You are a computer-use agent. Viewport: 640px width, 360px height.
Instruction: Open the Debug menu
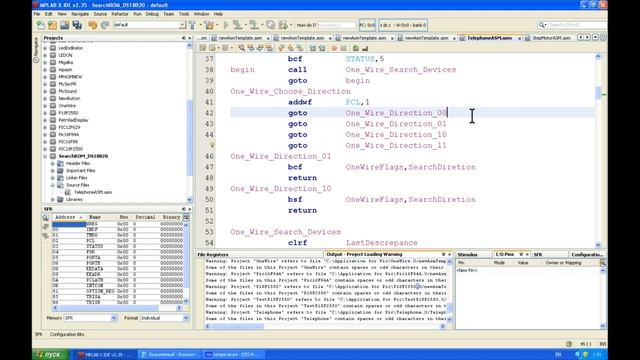click(x=152, y=14)
